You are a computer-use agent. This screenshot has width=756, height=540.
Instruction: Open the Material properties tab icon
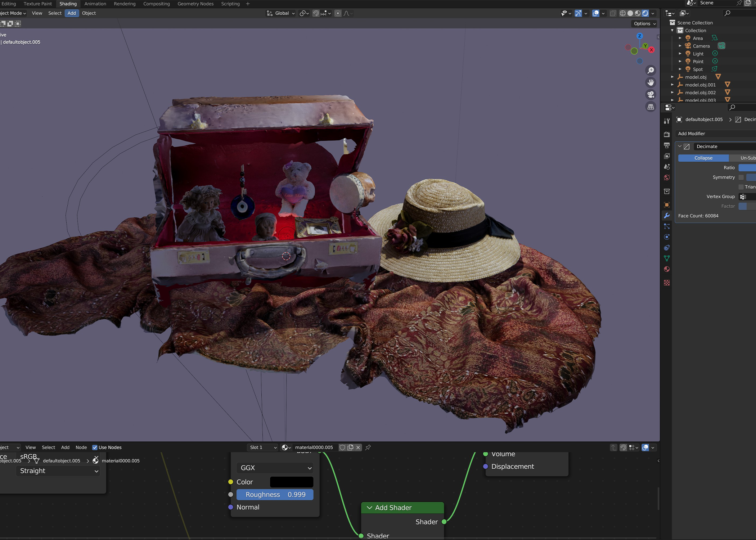click(667, 269)
